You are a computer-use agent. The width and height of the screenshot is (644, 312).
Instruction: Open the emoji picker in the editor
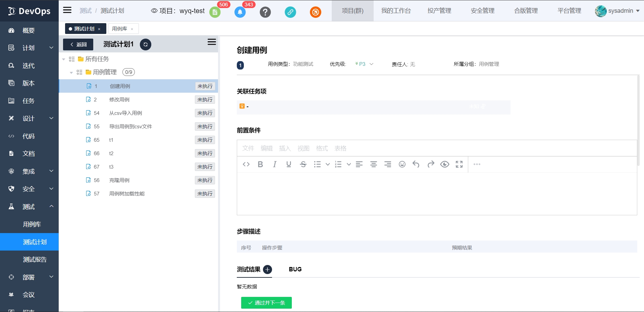[x=402, y=164]
